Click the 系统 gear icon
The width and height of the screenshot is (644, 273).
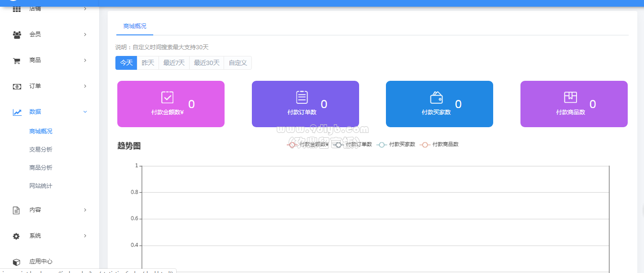click(x=16, y=236)
